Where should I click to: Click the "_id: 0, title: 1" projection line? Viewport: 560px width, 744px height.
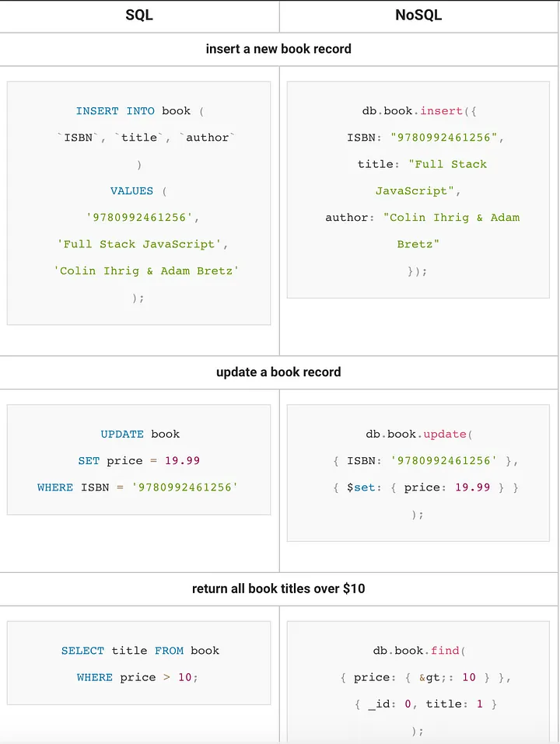[x=424, y=704]
